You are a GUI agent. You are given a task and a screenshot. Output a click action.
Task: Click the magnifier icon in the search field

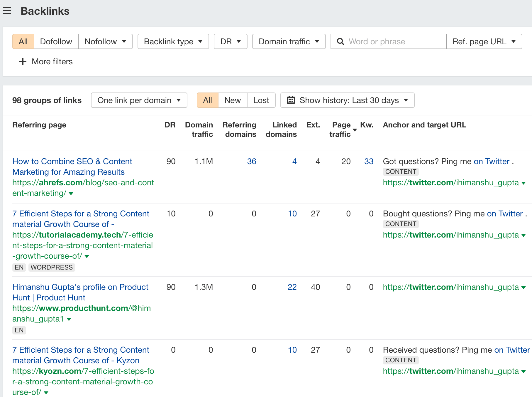[341, 41]
